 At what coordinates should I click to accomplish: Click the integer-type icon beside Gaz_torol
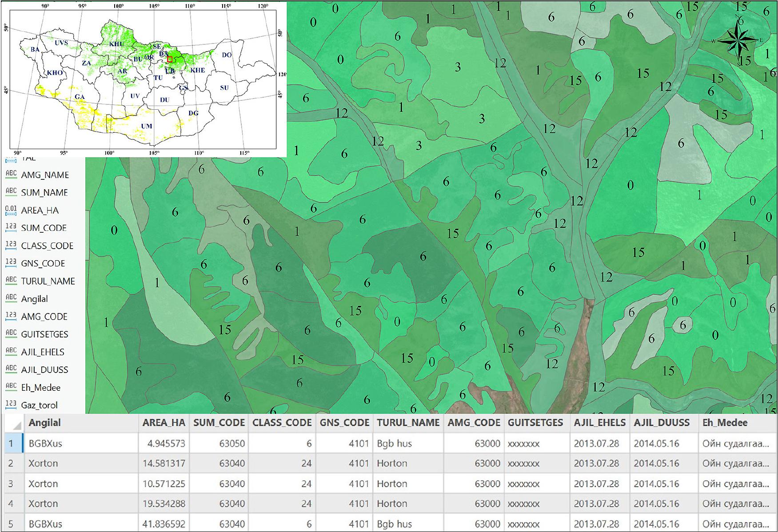pos(11,404)
